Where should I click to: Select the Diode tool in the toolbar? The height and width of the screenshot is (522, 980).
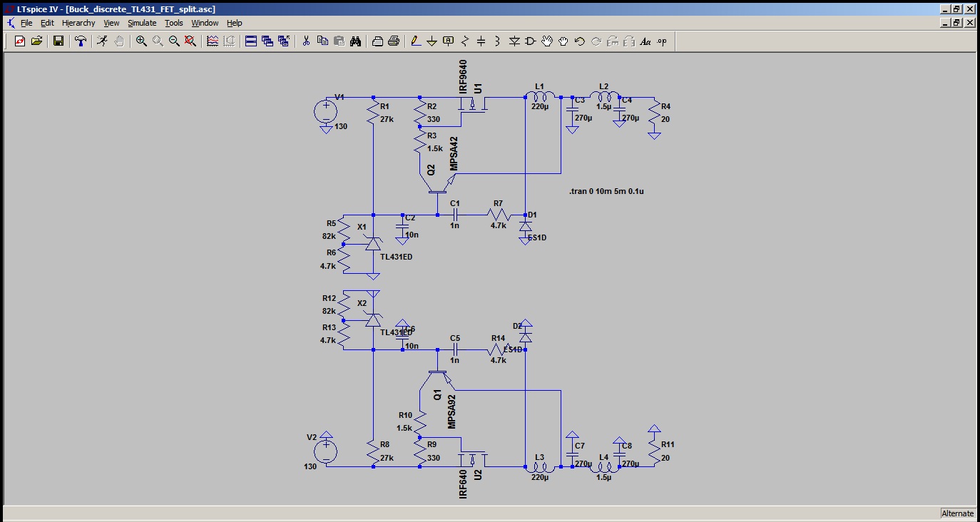point(514,41)
